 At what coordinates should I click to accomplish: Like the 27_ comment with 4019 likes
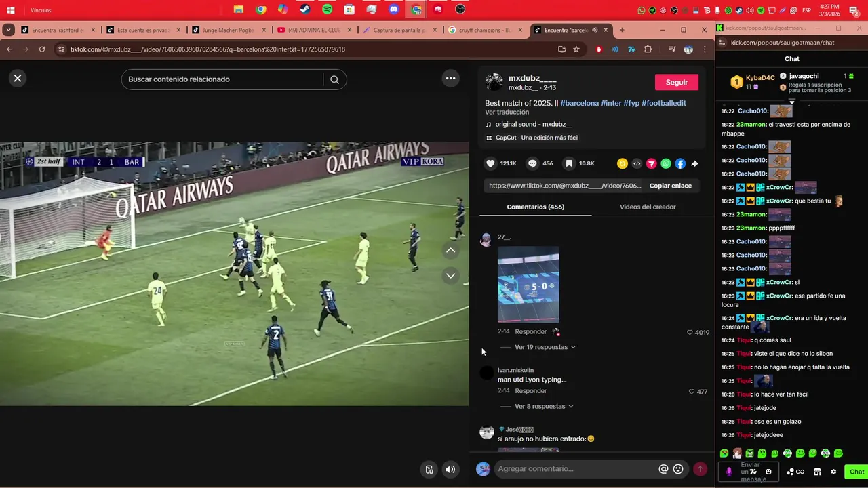click(x=690, y=333)
